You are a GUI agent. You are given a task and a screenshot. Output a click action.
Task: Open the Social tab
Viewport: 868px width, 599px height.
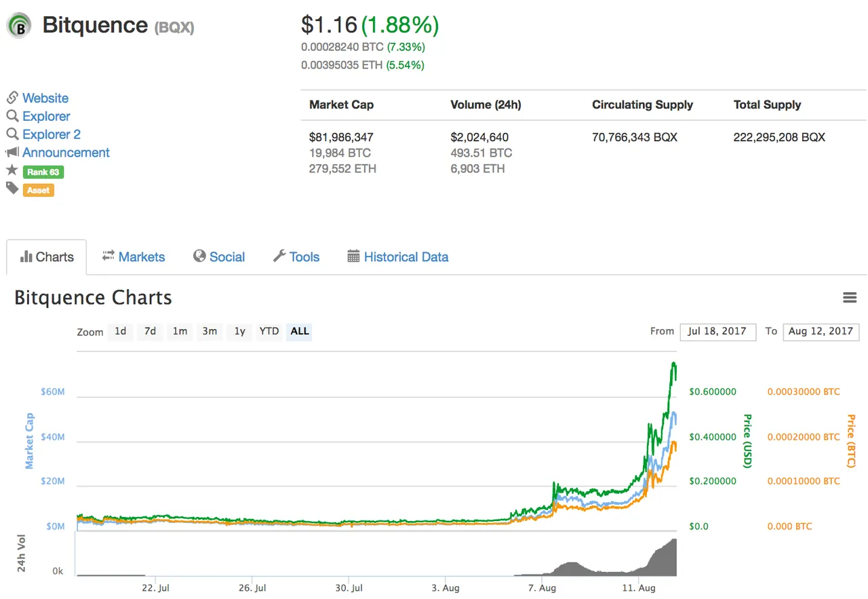click(218, 257)
